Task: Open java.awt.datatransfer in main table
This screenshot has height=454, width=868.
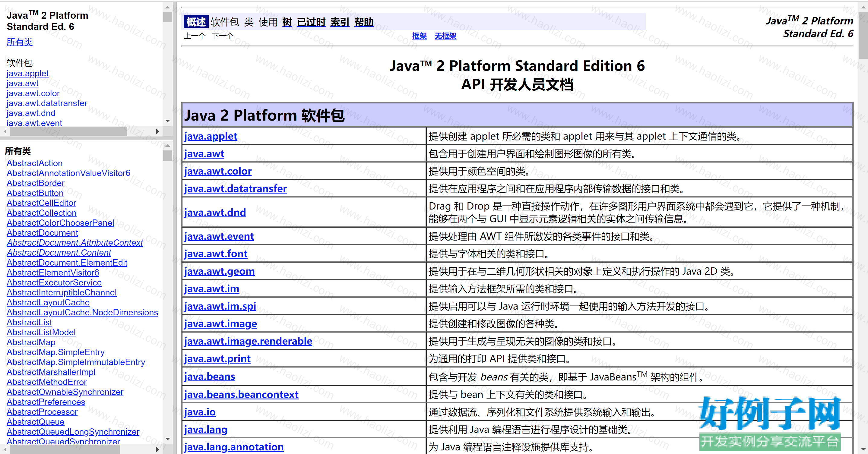Action: (235, 189)
